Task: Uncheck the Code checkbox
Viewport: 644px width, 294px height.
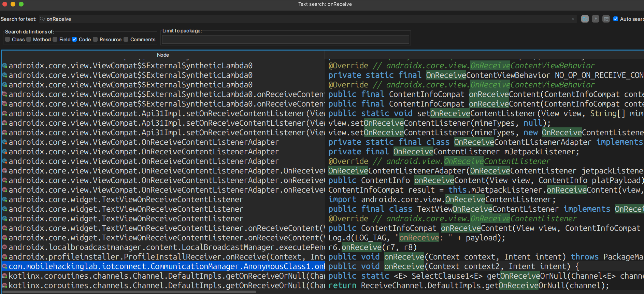Action: tap(74, 40)
